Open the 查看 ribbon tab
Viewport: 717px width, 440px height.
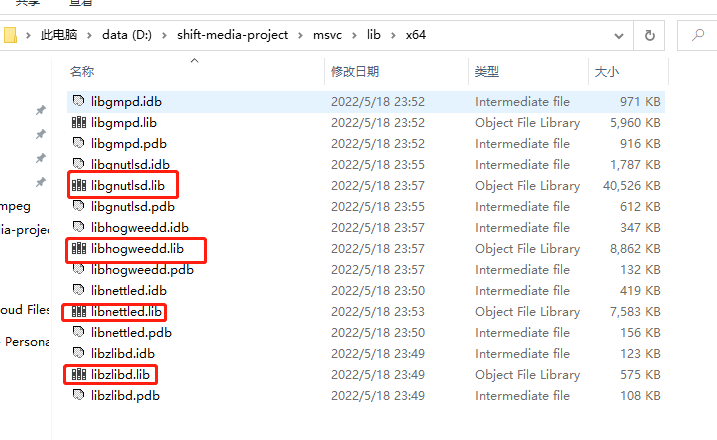pos(82,3)
